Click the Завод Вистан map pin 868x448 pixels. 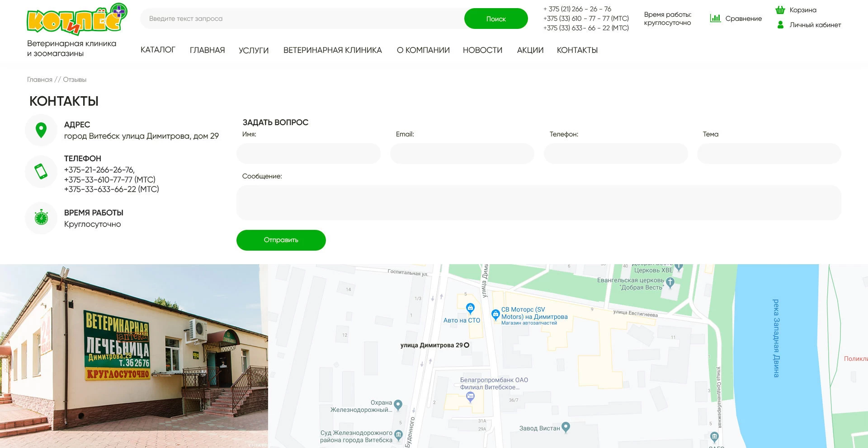coord(566,428)
